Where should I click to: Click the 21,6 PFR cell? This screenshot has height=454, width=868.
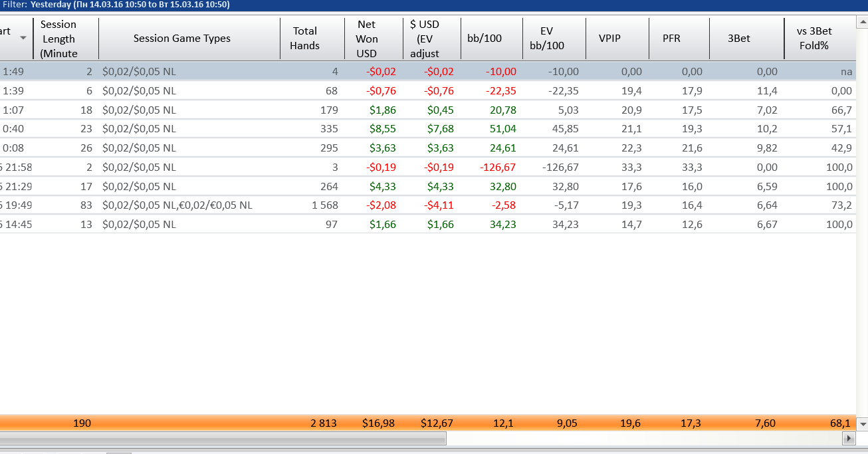(692, 148)
